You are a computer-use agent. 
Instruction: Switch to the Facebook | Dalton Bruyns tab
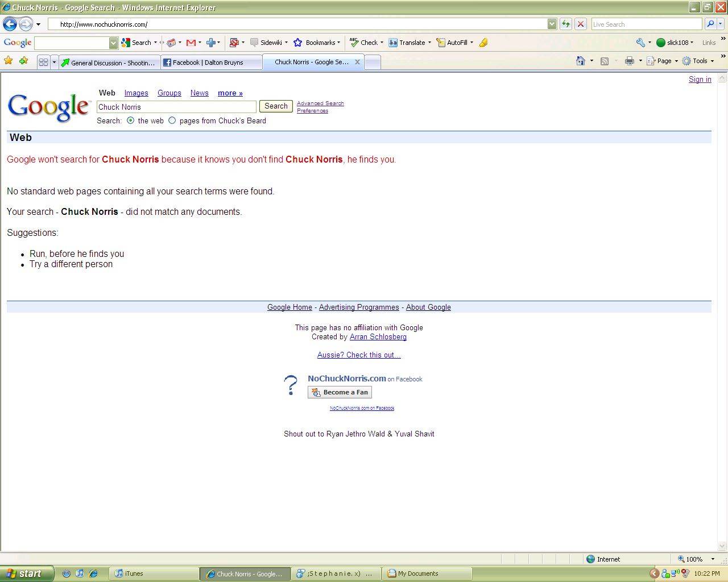click(210, 63)
